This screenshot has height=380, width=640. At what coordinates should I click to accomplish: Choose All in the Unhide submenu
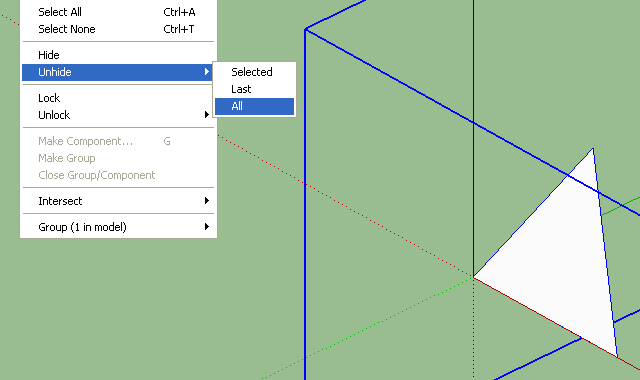[254, 107]
